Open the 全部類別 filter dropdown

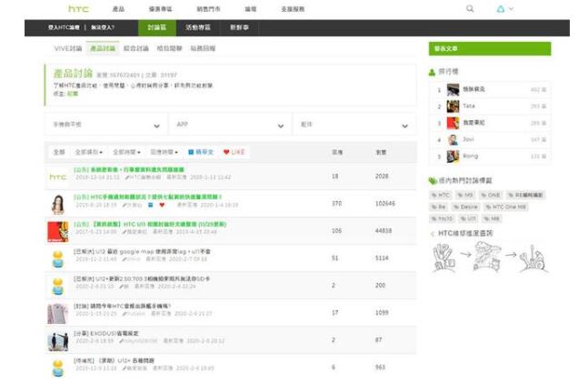(x=89, y=152)
